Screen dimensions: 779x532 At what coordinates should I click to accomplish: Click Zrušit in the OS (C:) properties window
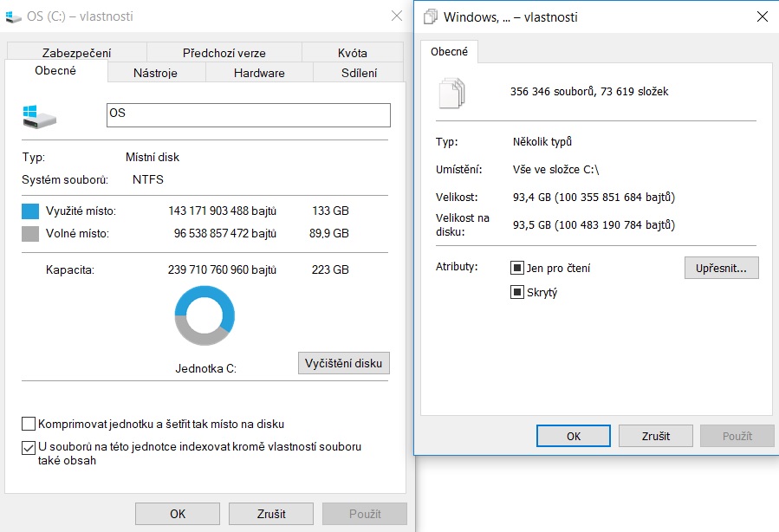(x=271, y=514)
